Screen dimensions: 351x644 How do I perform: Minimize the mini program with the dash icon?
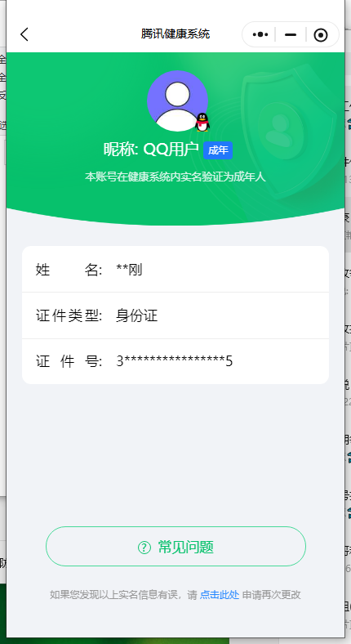(291, 34)
